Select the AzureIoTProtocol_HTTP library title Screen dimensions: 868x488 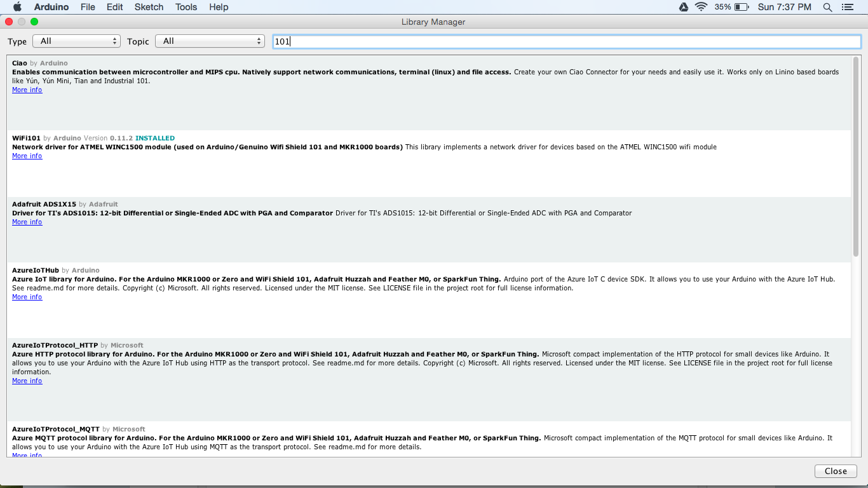pos(55,346)
